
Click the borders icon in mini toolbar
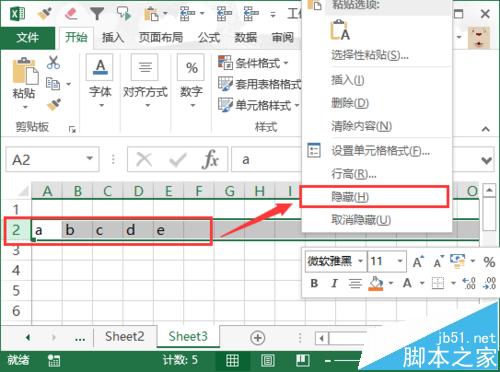point(438,284)
